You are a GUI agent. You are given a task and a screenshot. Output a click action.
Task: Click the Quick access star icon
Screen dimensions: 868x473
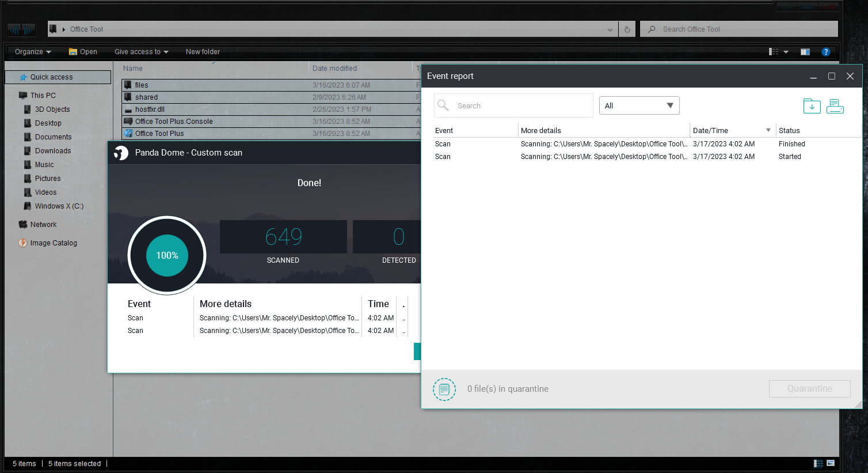(x=24, y=77)
